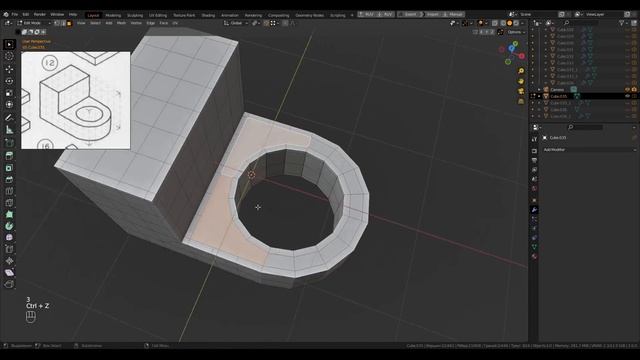The image size is (640, 360).
Task: Select the Bevel tool
Action: click(x=9, y=179)
